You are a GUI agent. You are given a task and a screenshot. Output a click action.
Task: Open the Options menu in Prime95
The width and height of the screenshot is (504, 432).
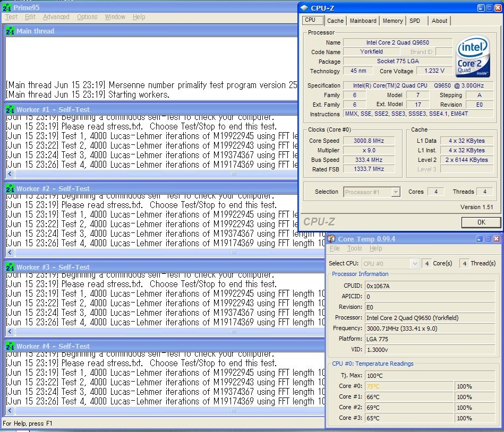tap(87, 17)
